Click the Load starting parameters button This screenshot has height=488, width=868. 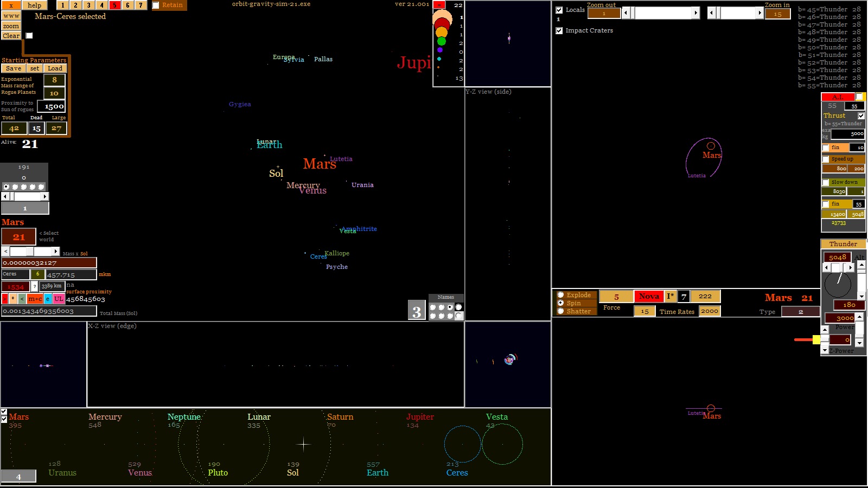(55, 69)
